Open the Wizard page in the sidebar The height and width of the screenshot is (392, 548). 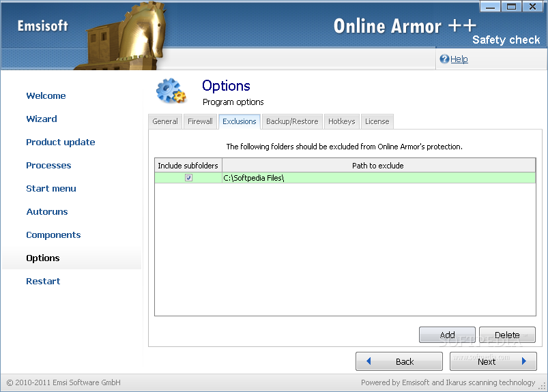click(x=42, y=119)
